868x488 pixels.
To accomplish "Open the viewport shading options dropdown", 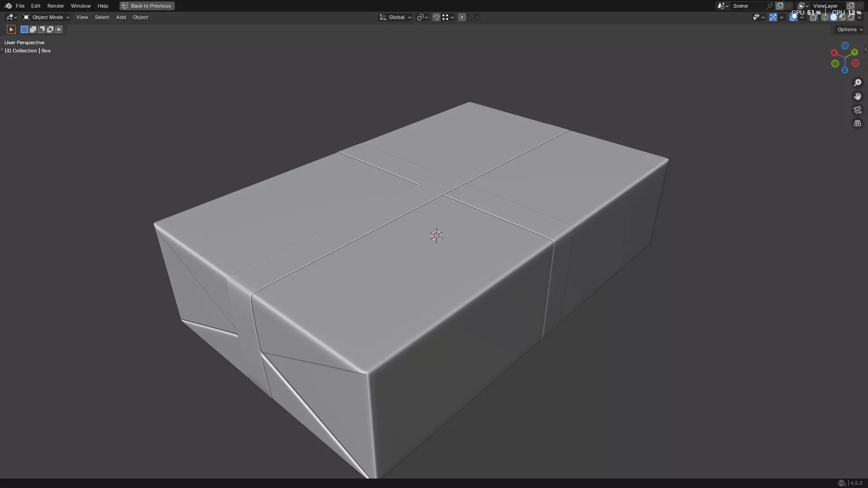I will click(x=859, y=17).
